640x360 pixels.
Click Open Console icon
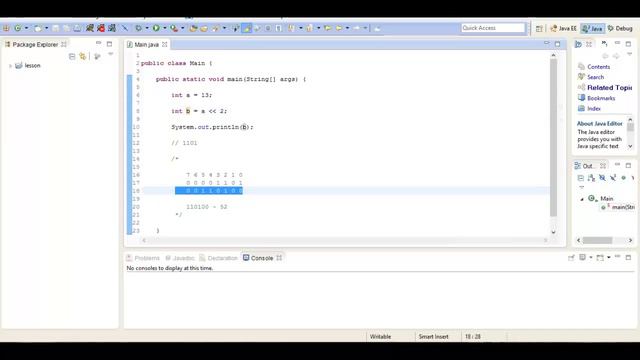(600, 258)
